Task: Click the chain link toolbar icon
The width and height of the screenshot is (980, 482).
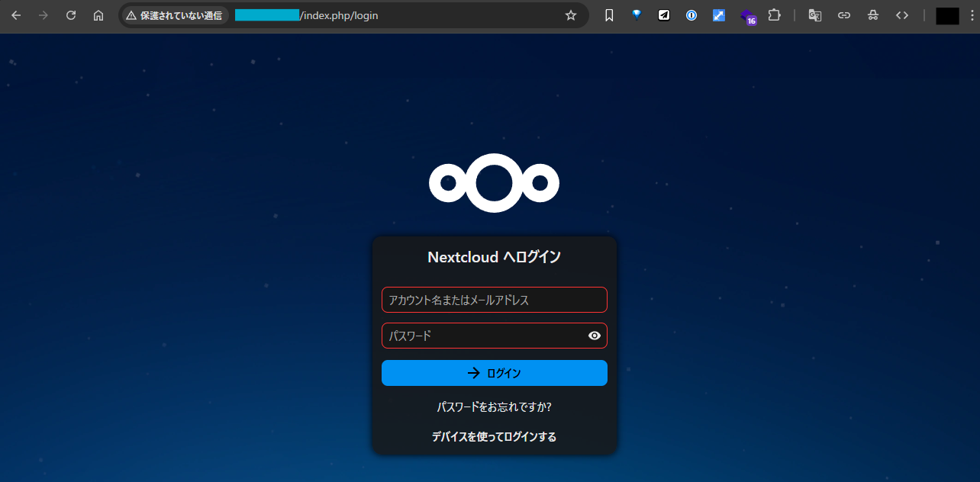Action: pyautogui.click(x=844, y=15)
